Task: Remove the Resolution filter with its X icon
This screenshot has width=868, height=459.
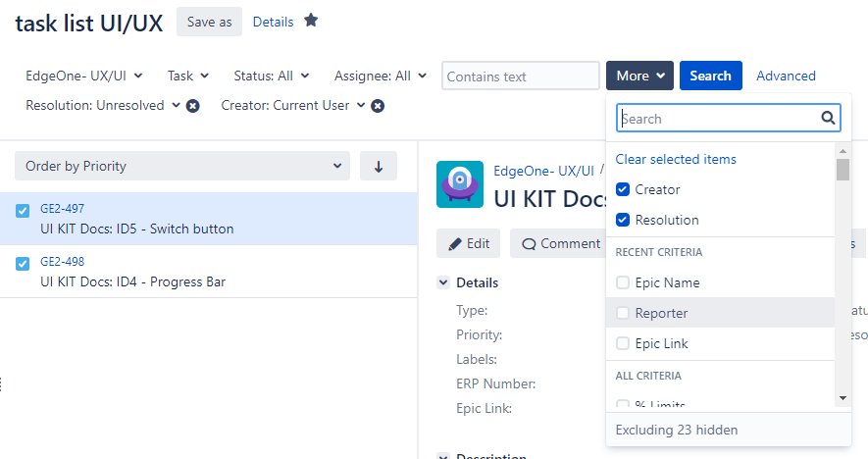Action: coord(193,106)
